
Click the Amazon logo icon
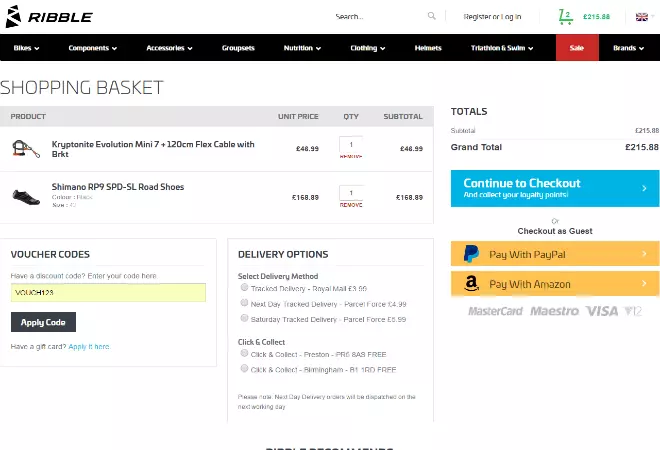click(x=471, y=284)
